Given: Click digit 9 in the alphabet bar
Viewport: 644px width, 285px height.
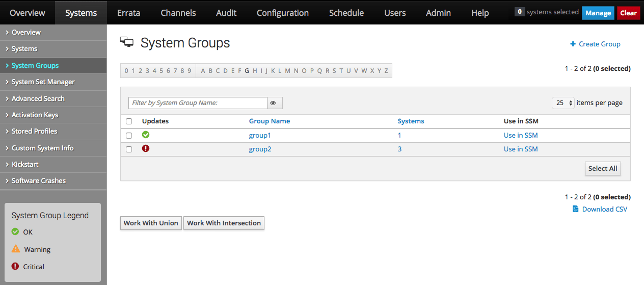Looking at the screenshot, I should point(190,71).
